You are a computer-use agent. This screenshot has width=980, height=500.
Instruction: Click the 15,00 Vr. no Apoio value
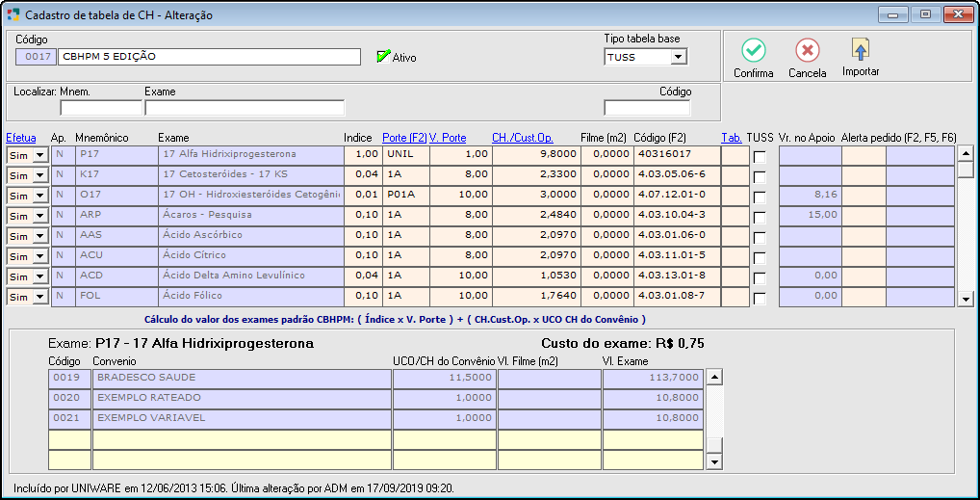(x=810, y=215)
